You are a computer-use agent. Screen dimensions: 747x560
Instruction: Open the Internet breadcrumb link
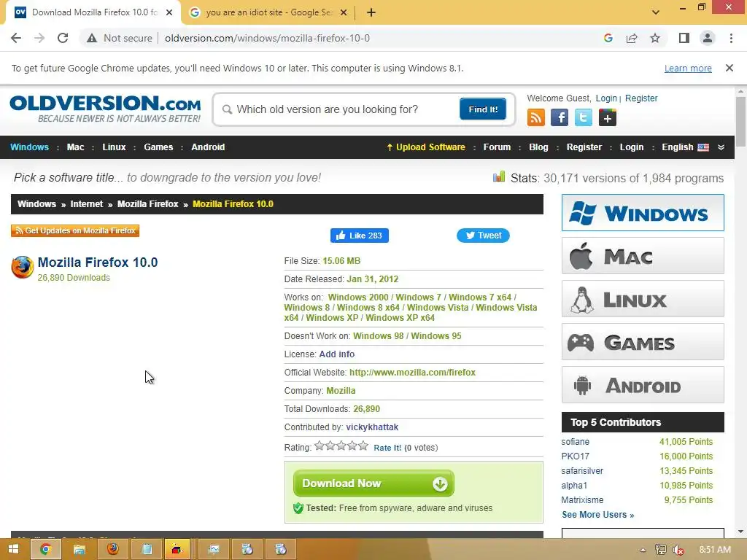point(87,204)
